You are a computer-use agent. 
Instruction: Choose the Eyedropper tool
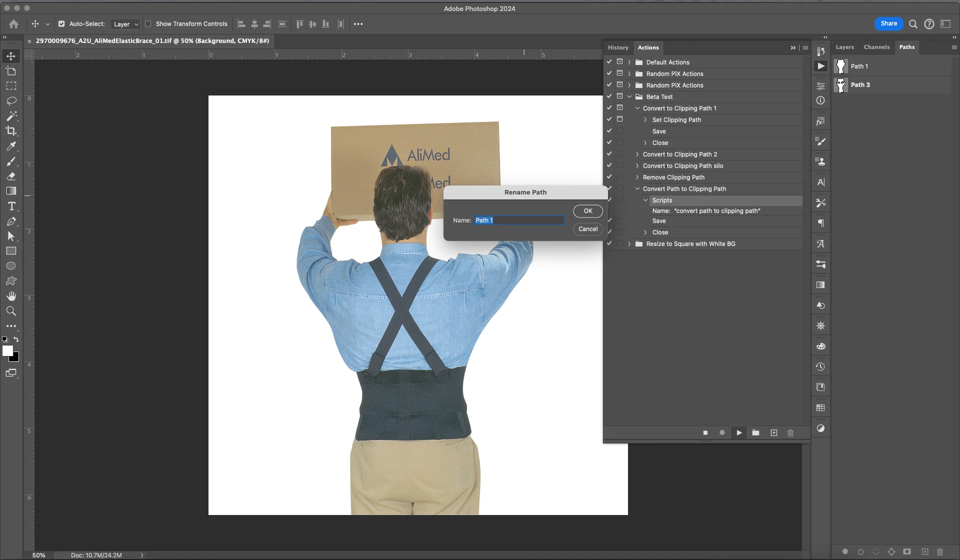(x=11, y=146)
